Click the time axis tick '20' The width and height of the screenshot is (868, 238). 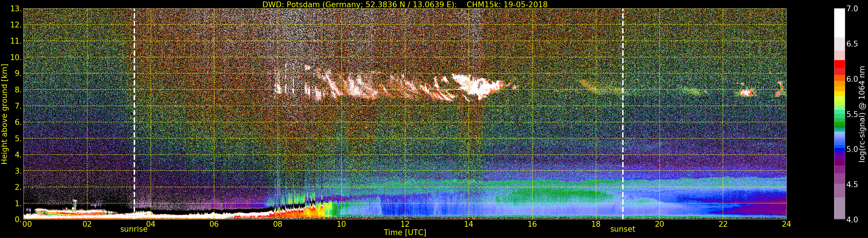pos(659,224)
